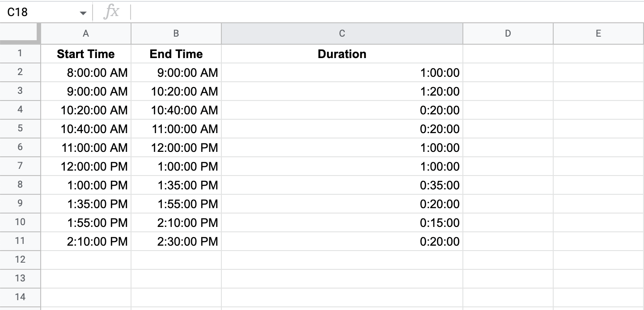Select End Time cell 12:00:00 PM in row 6

(x=176, y=147)
